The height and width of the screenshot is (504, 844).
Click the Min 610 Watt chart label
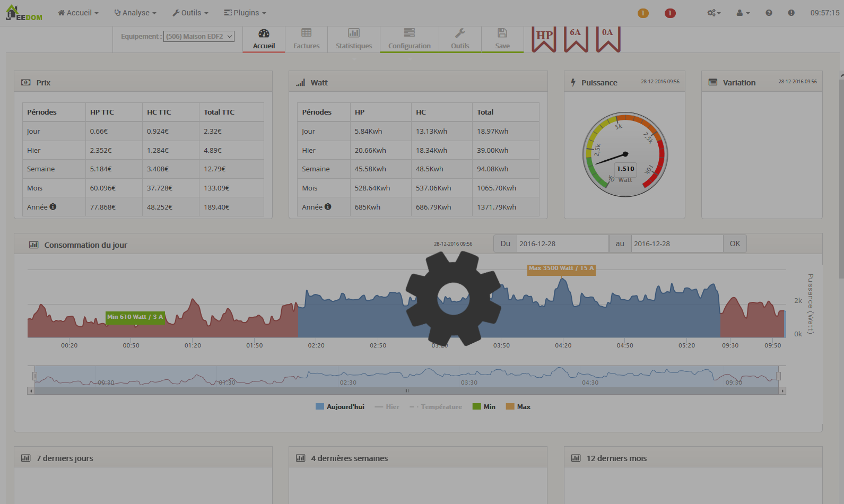135,317
